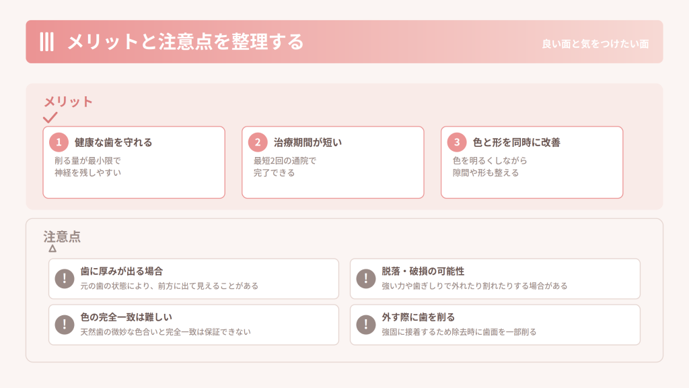Click the warning triangle under 注意点
Image resolution: width=689 pixels, height=388 pixels.
(52, 249)
